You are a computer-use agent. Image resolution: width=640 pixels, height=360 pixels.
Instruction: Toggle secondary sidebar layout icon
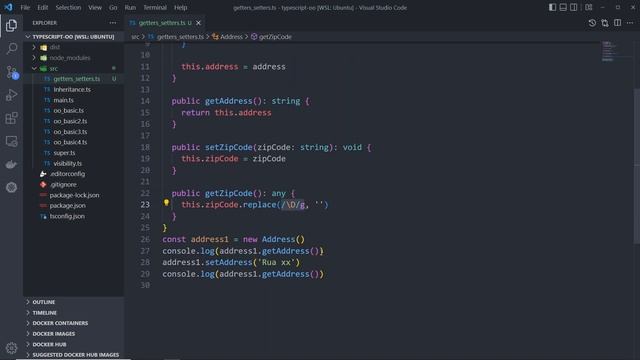pos(573,7)
